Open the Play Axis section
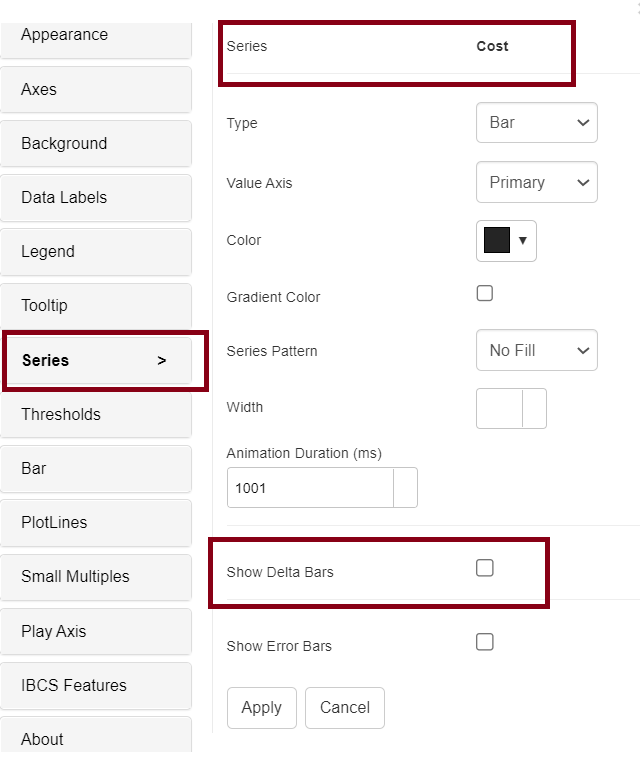Viewport: 640px width, 757px height. click(95, 631)
